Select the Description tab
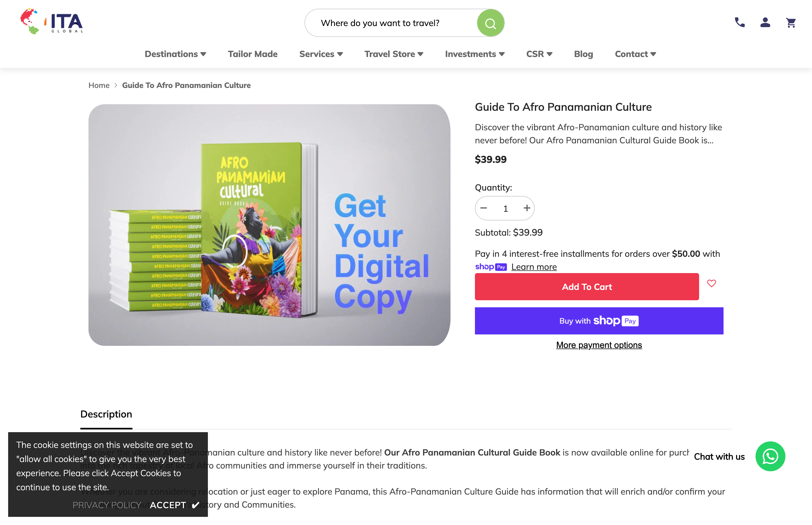The width and height of the screenshot is (812, 525). pyautogui.click(x=106, y=414)
